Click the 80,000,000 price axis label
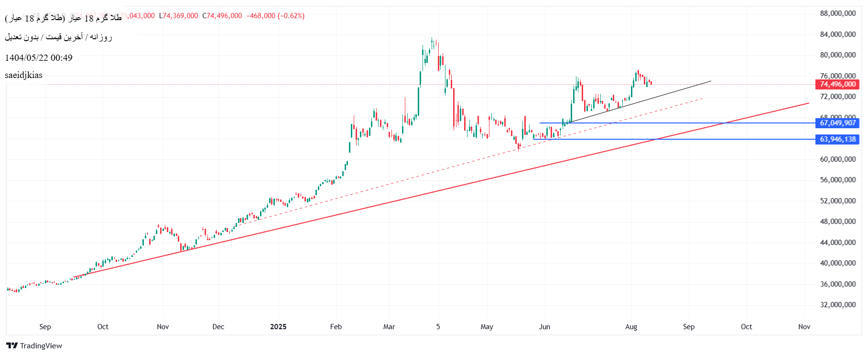Viewport: 868px width, 356px height. point(838,55)
